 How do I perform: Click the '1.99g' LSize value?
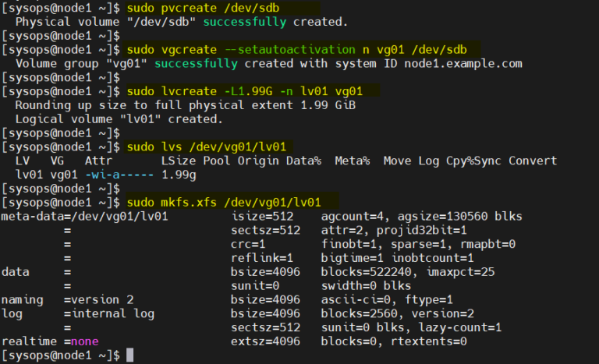179,175
